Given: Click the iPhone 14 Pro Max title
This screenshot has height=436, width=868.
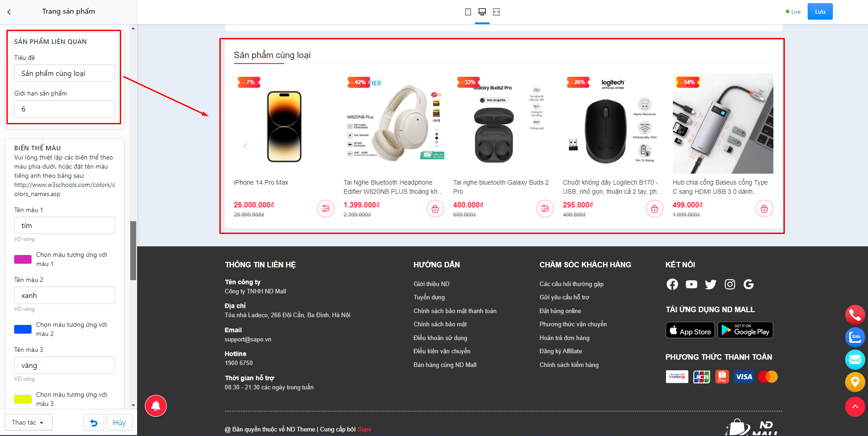Looking at the screenshot, I should coord(261,182).
